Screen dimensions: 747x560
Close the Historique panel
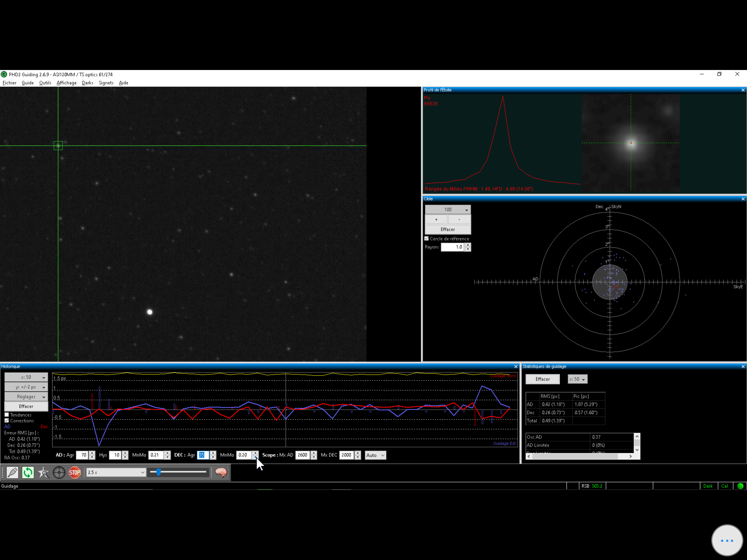[x=516, y=366]
